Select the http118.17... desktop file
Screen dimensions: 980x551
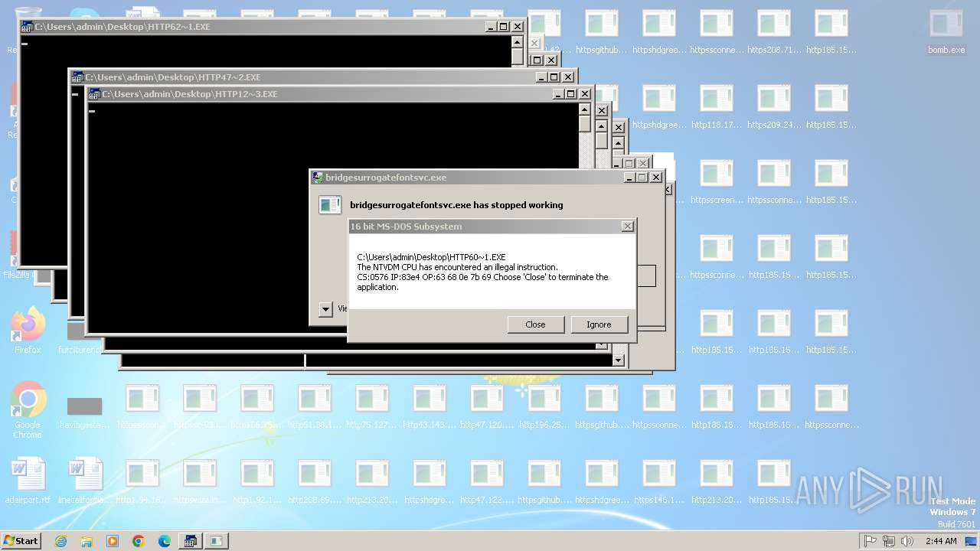pyautogui.click(x=717, y=107)
